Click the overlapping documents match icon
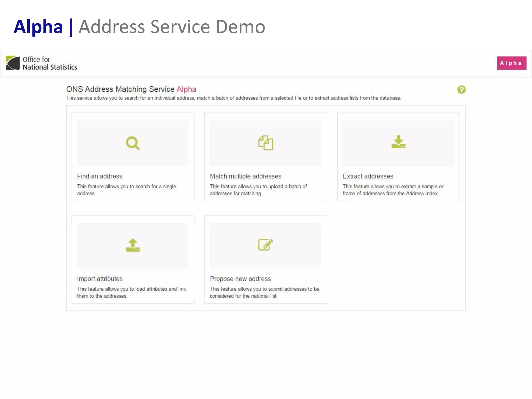This screenshot has width=532, height=399. (265, 143)
